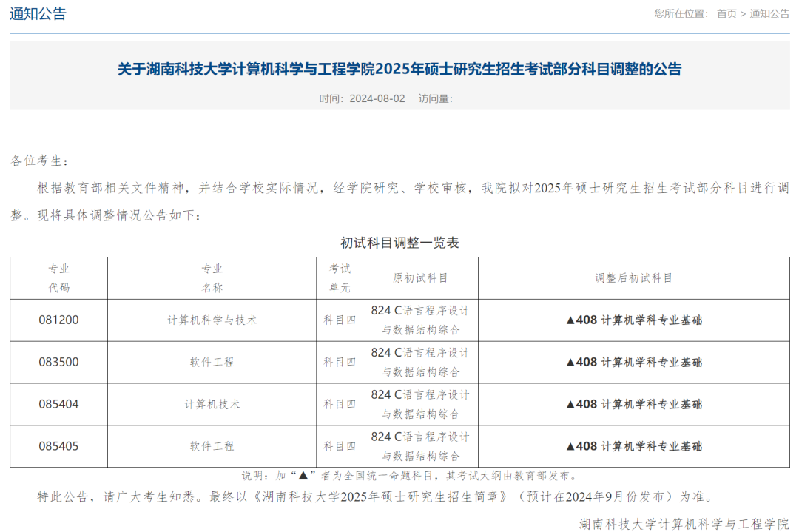Click 科目四 in the 085405 row

pyautogui.click(x=340, y=446)
